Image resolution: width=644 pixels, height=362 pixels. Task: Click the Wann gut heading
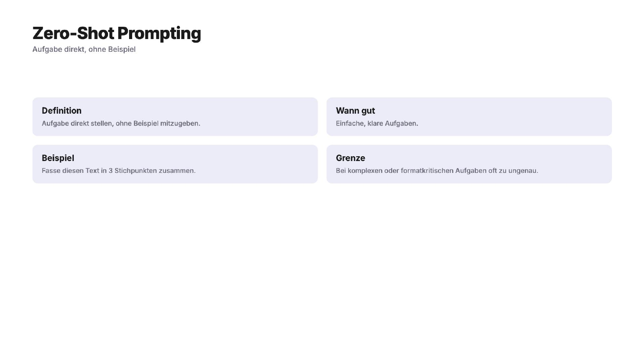pyautogui.click(x=355, y=111)
